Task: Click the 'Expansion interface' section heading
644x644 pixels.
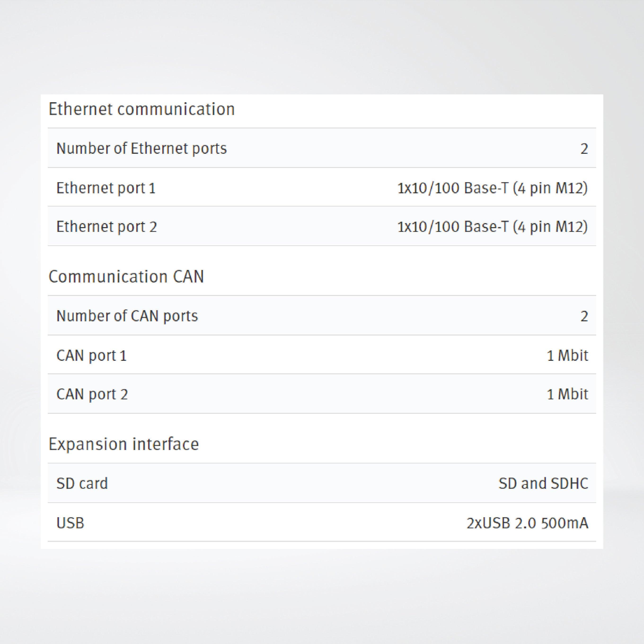Action: click(124, 444)
